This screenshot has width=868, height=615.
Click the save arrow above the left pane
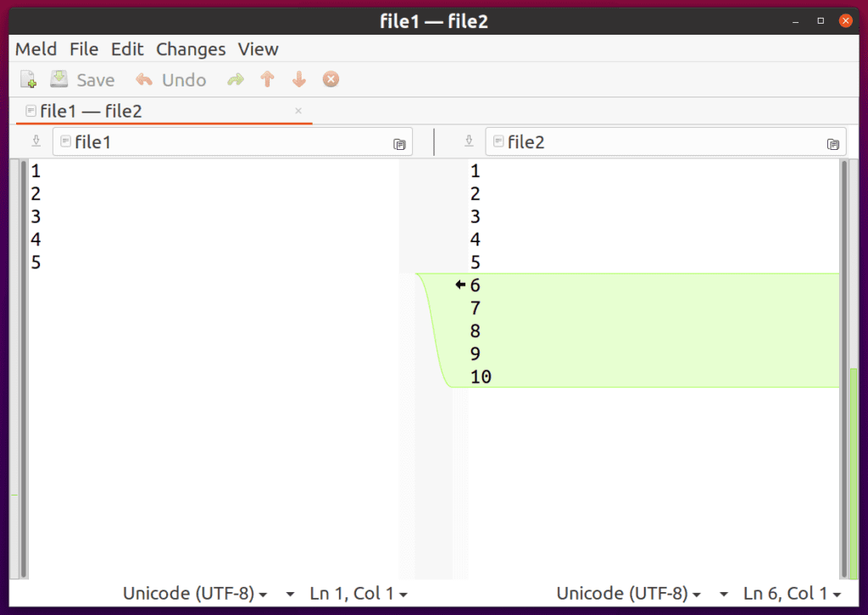(35, 141)
